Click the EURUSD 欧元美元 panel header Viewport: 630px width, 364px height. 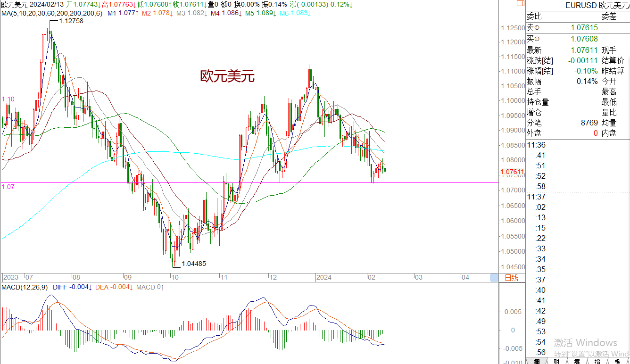[x=597, y=5]
